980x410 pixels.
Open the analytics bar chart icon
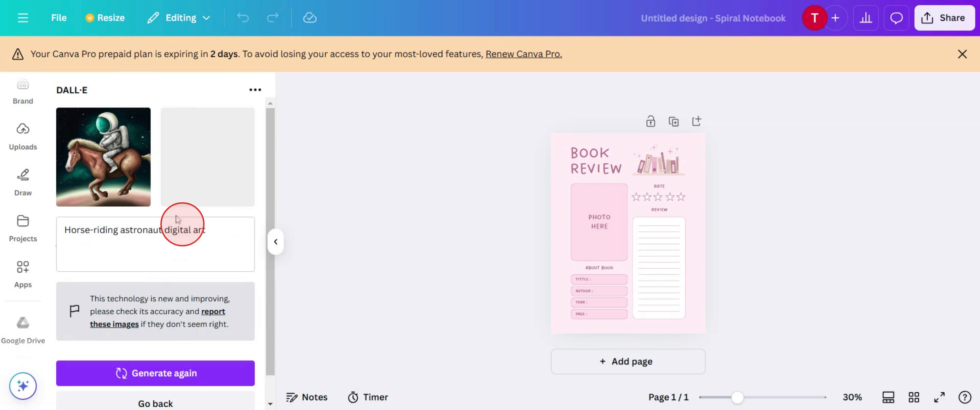coord(866,18)
